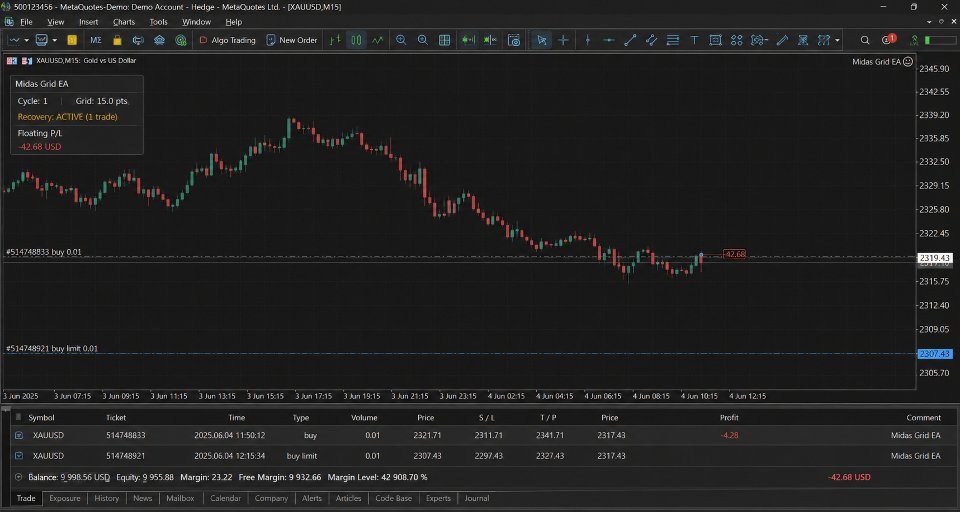Switch chart to line chart mode
This screenshot has height=512, width=960.
click(x=377, y=40)
